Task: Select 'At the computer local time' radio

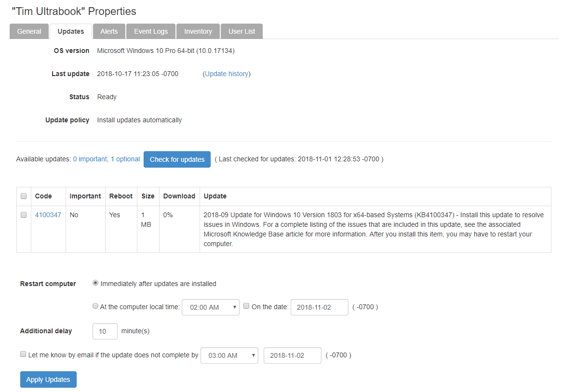Action: 95,306
